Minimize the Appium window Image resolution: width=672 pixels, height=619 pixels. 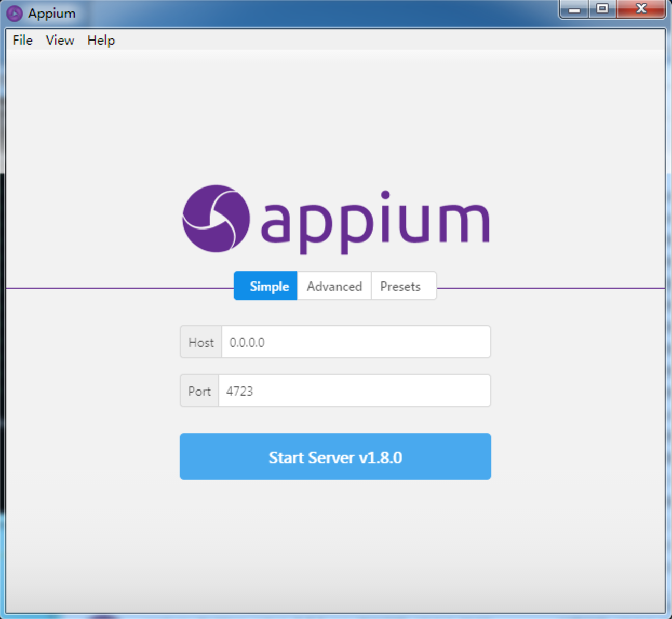point(574,9)
